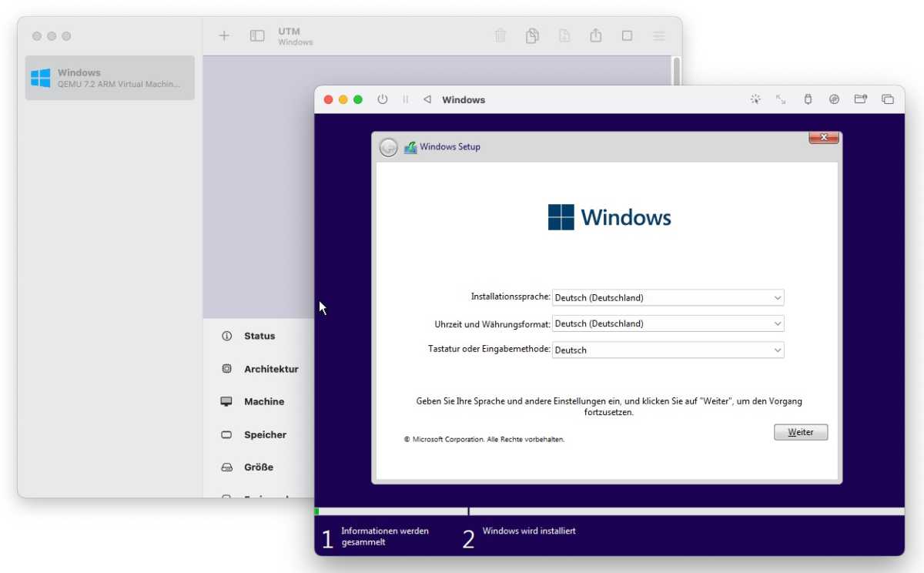Click the installation progress bar
Image resolution: width=924 pixels, height=573 pixels.
[x=609, y=511]
